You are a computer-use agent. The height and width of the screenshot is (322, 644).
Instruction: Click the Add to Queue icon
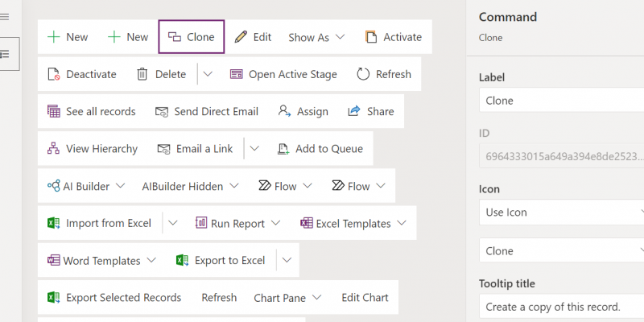[283, 149]
